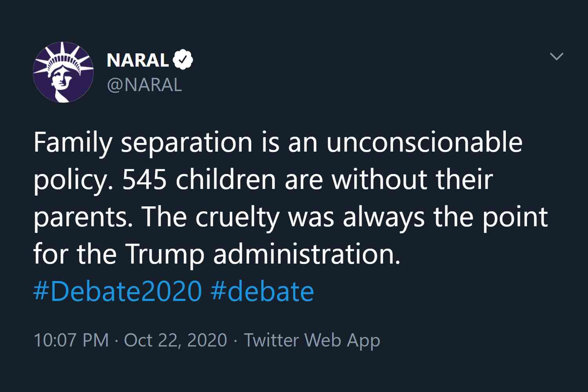Image resolution: width=588 pixels, height=392 pixels.
Task: Open the Twitter Web App source link
Action: pos(312,340)
